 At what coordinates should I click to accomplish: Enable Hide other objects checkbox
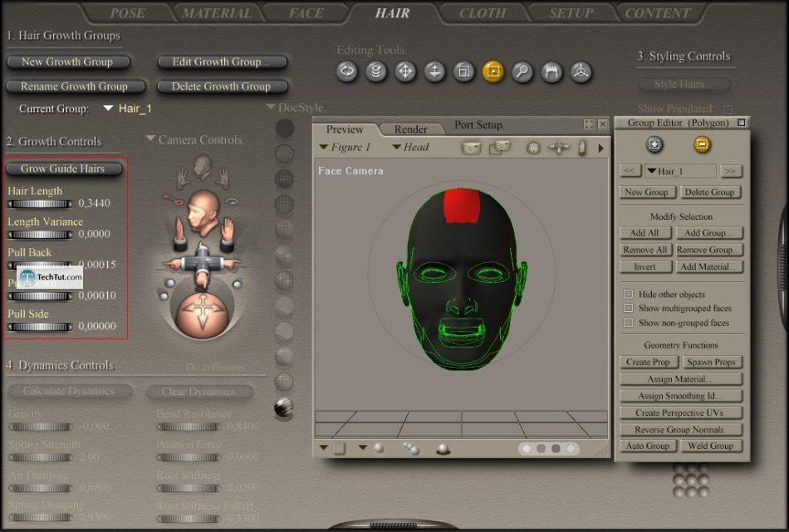click(x=628, y=294)
